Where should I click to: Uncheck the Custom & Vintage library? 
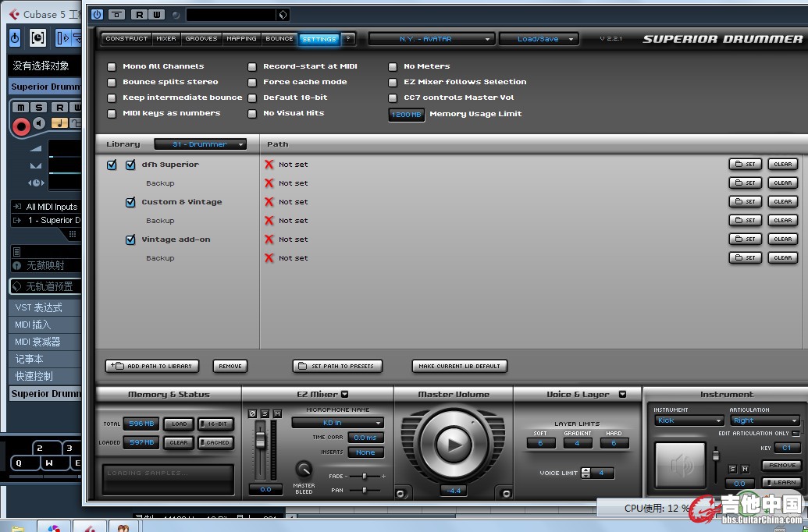130,202
